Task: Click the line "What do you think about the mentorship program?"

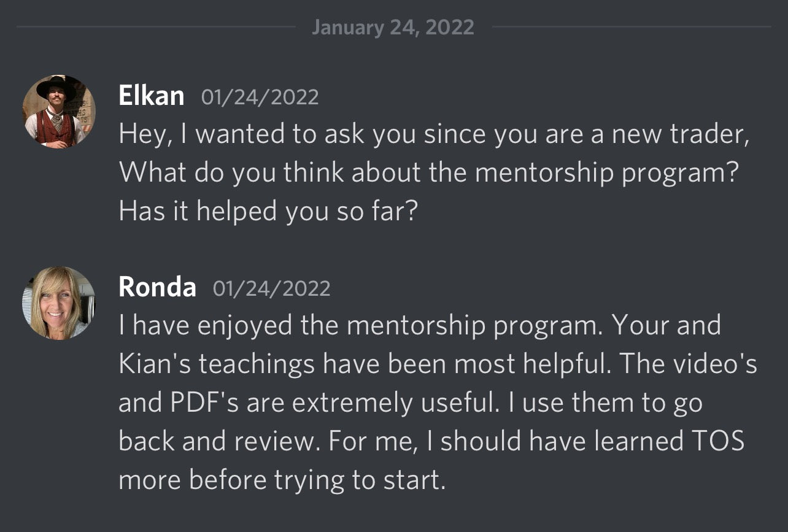Action: click(x=427, y=173)
